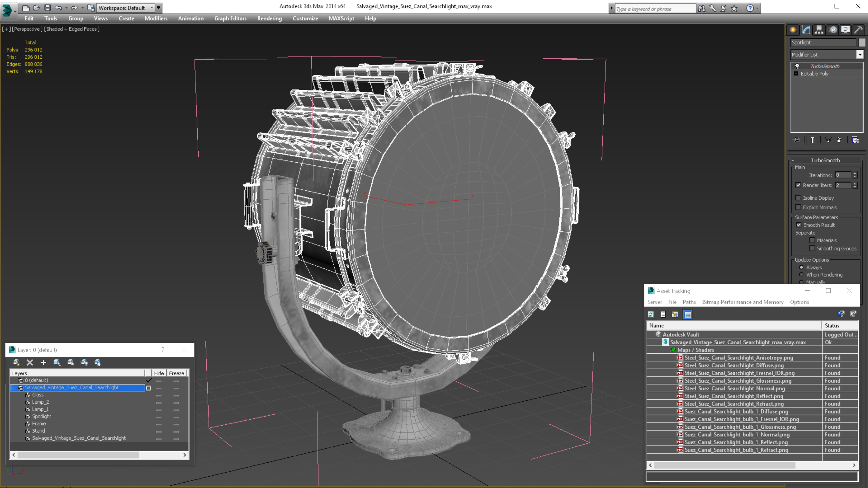This screenshot has width=868, height=488.
Task: Switch Asset Tracking to table view icon
Action: 688,314
